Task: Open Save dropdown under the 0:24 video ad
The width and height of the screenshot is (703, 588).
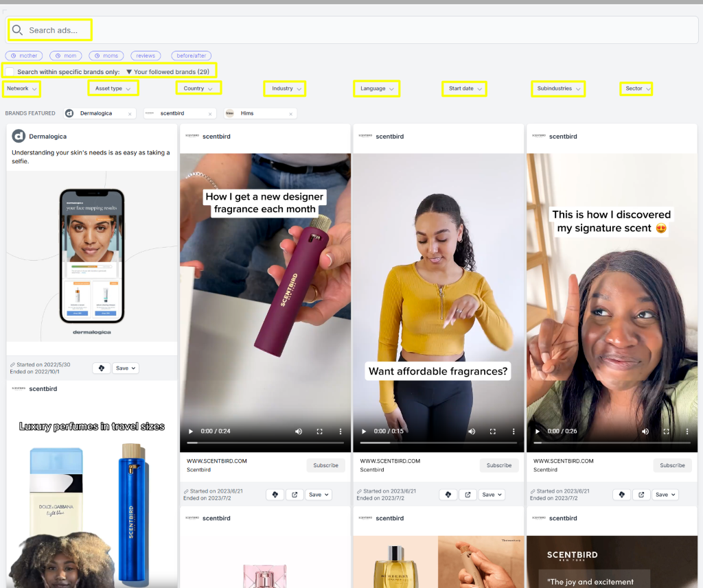Action: point(319,494)
